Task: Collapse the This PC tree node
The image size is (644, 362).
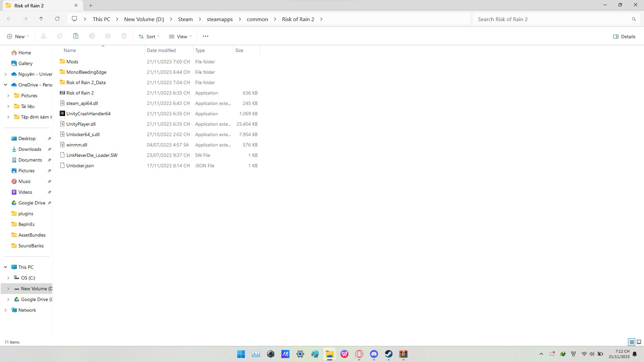Action: pos(6,267)
